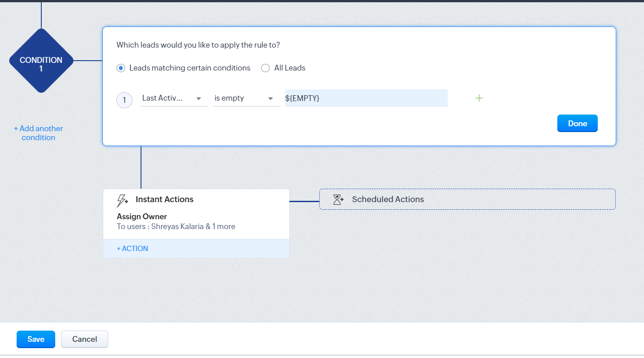
Task: Select the CONDITION 1 diamond node
Action: tap(41, 61)
